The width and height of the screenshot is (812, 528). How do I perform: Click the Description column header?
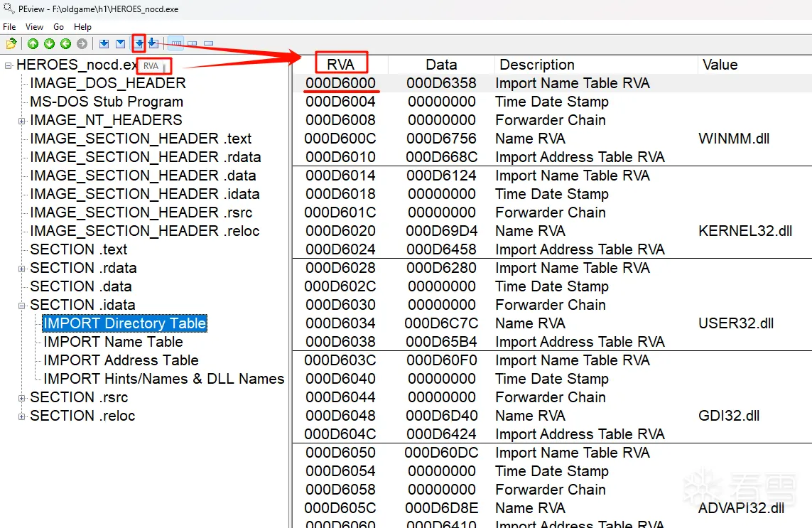pos(537,65)
